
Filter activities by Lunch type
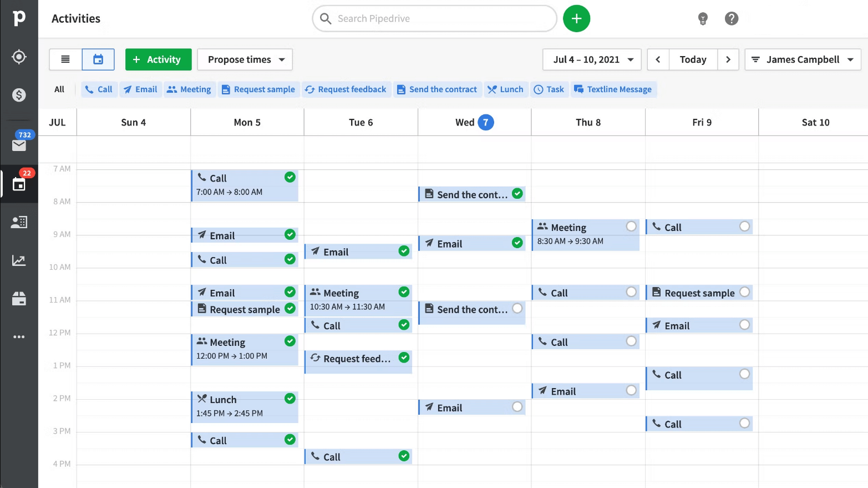(505, 89)
